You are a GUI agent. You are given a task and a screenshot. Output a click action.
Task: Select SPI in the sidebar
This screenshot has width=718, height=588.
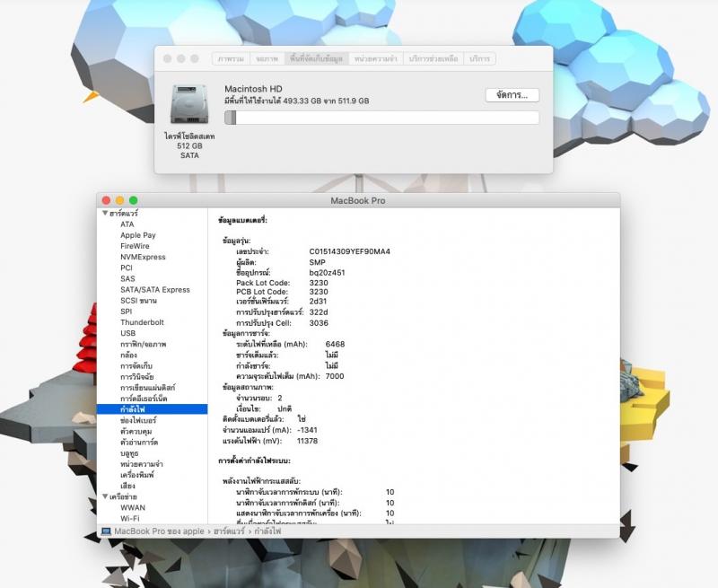(126, 312)
